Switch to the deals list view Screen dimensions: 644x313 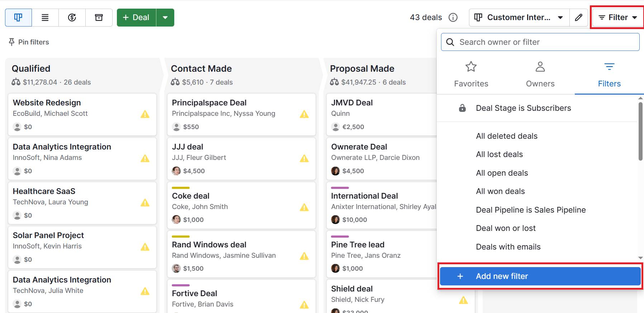pyautogui.click(x=45, y=18)
